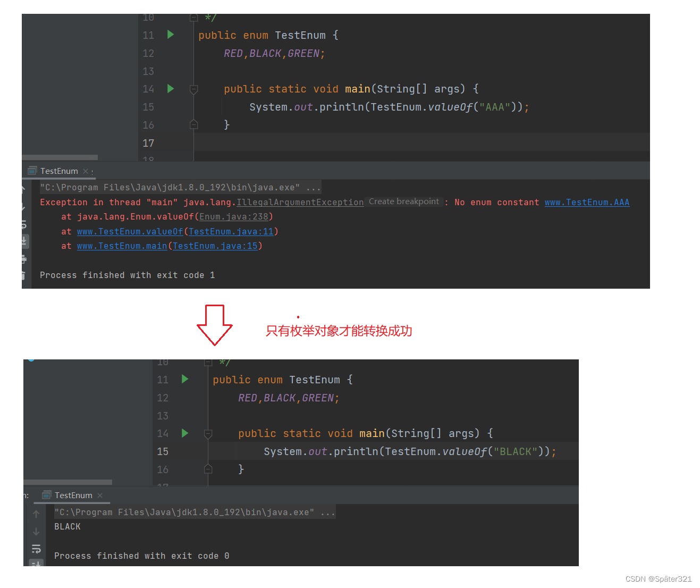This screenshot has height=588, width=700.
Task: Open www.TestEnum.valueOf link
Action: (x=130, y=231)
